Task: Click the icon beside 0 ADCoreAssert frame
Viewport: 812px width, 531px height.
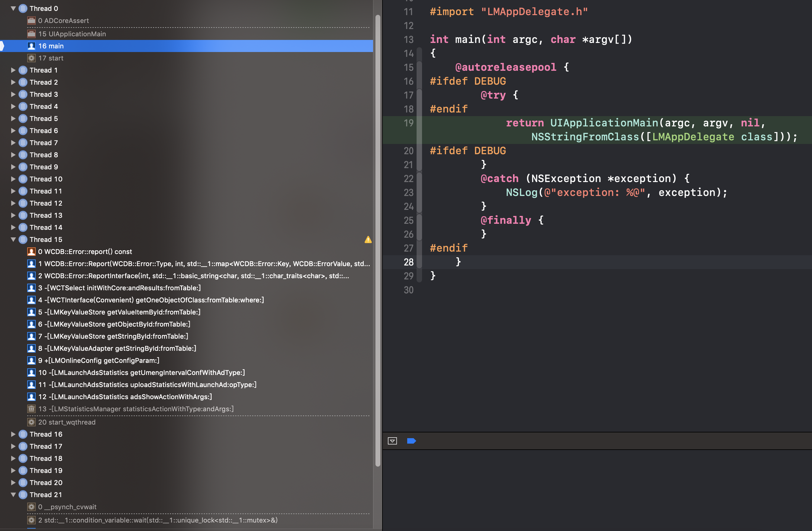Action: 31,21
